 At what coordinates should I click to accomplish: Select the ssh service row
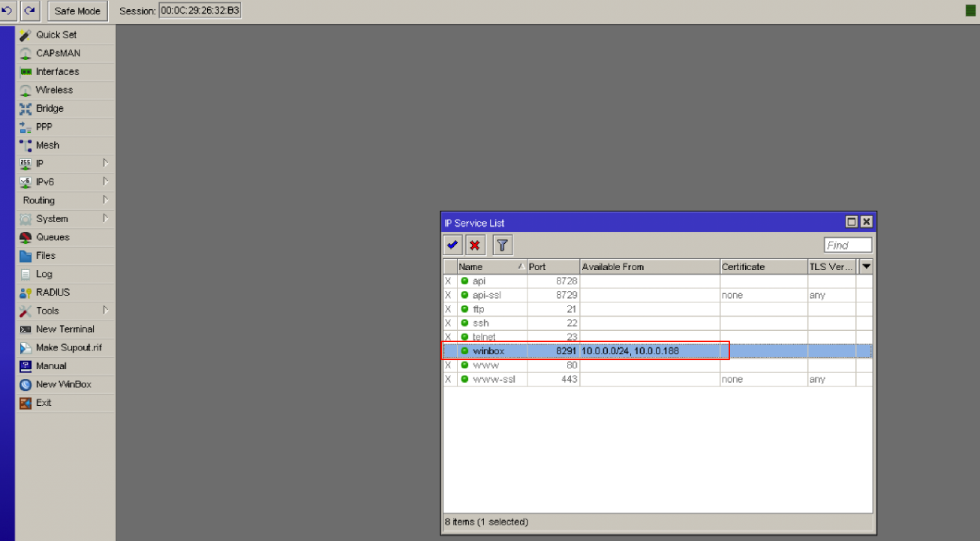point(657,323)
